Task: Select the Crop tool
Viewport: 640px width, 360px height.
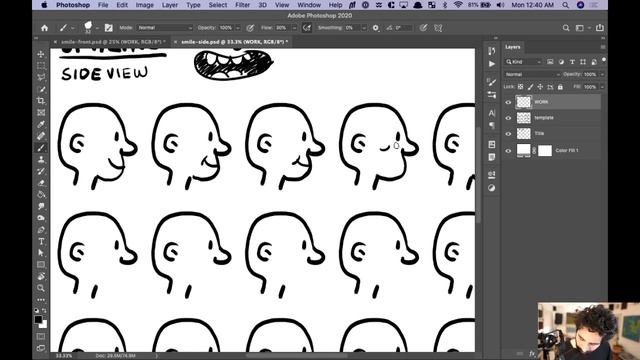Action: [41, 101]
